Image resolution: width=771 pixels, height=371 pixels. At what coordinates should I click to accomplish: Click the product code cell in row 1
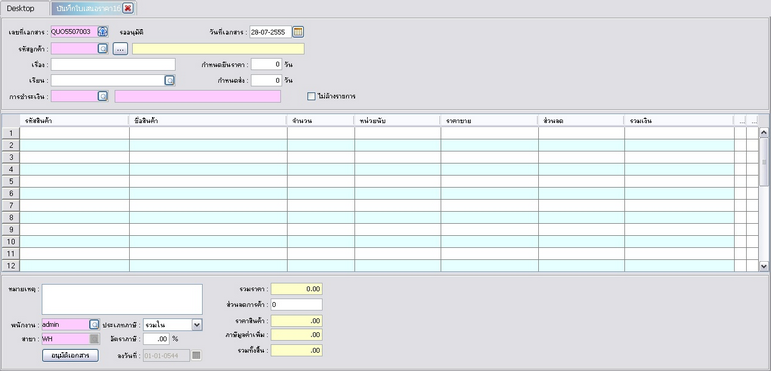pyautogui.click(x=74, y=133)
